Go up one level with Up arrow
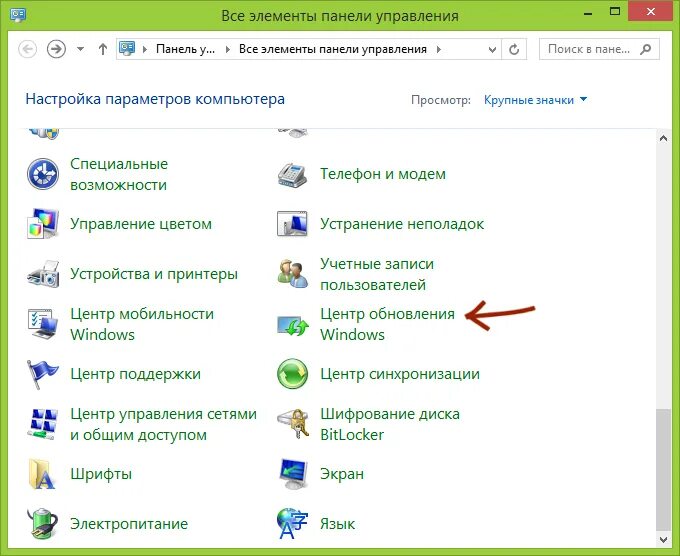 click(x=103, y=49)
